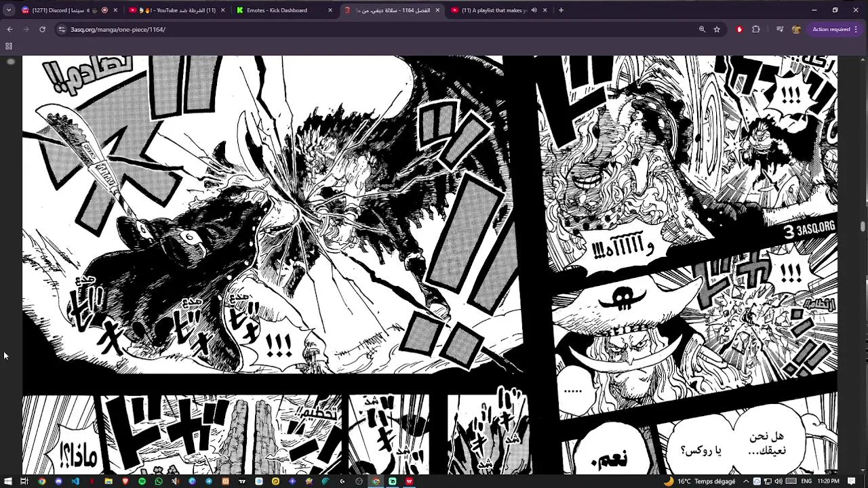
Task: Open the touch keyboard tray icon
Action: tap(791, 481)
